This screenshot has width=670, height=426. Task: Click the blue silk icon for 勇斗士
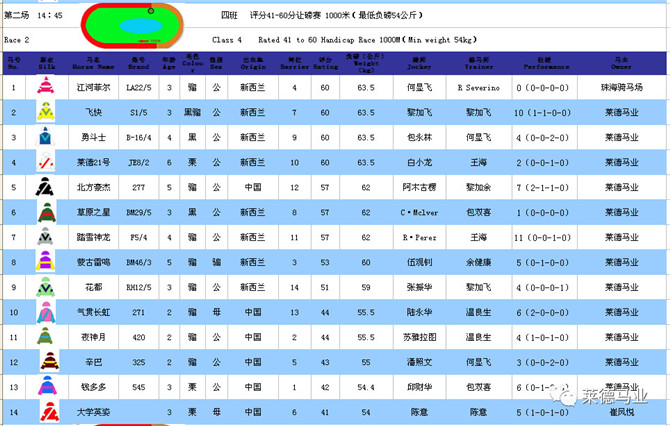45,137
